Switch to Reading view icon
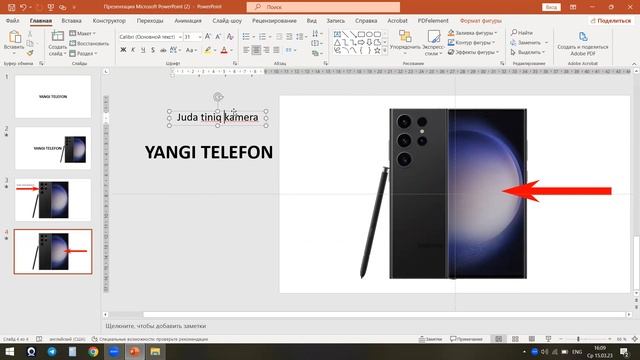This screenshot has width=640, height=360. 531,339
